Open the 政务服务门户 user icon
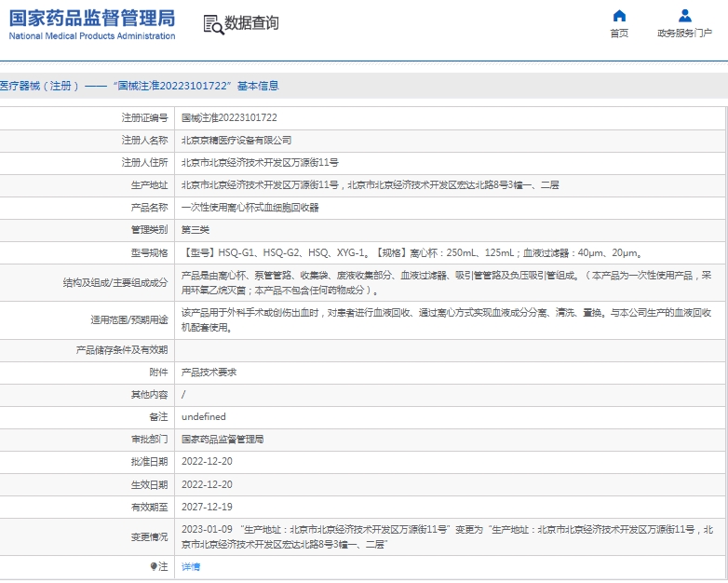 point(685,16)
